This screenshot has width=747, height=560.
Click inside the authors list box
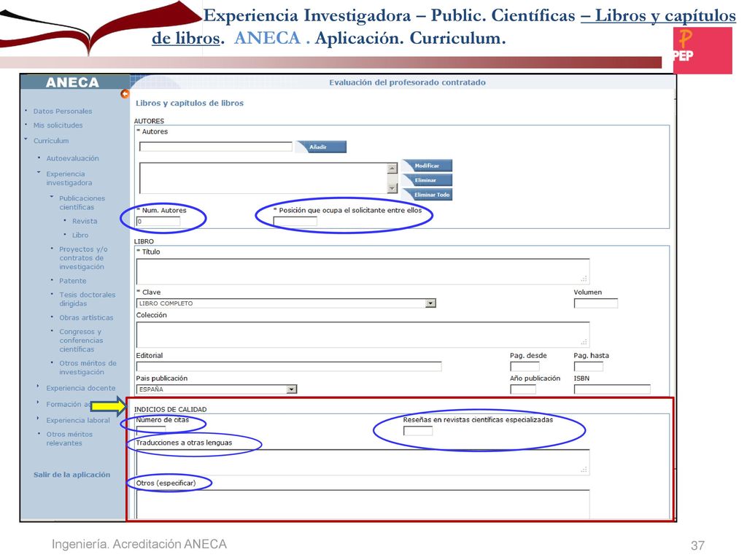264,178
